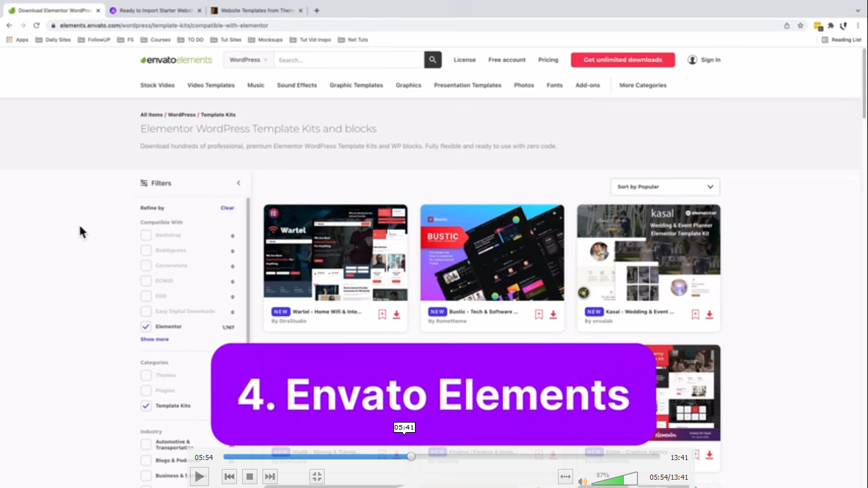Open the WordPress search category dropdown
This screenshot has width=868, height=488.
pyautogui.click(x=248, y=60)
